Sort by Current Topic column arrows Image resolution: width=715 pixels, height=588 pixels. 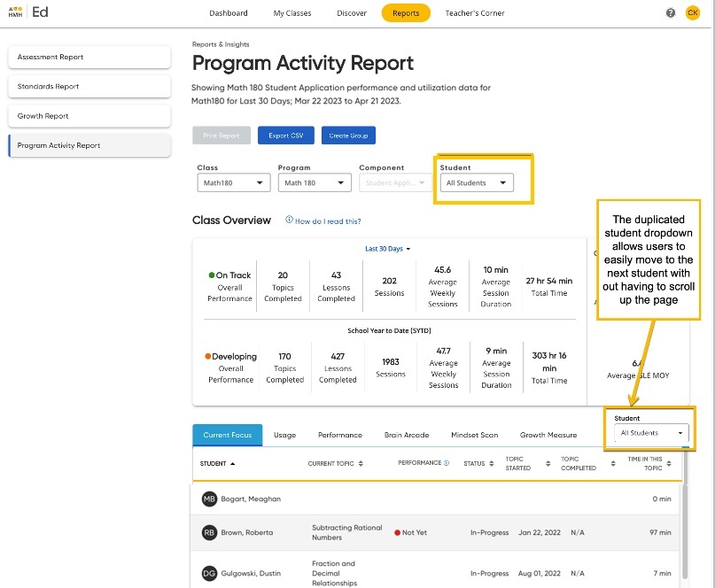pyautogui.click(x=361, y=463)
